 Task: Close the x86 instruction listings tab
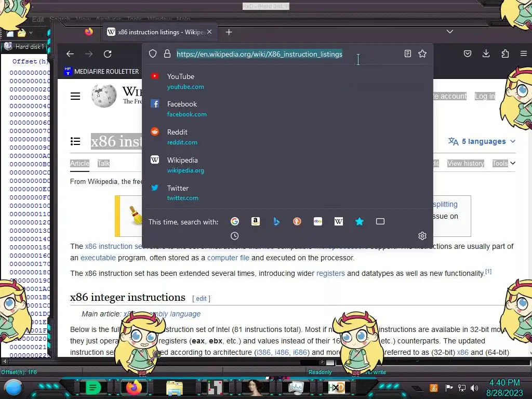tap(210, 32)
